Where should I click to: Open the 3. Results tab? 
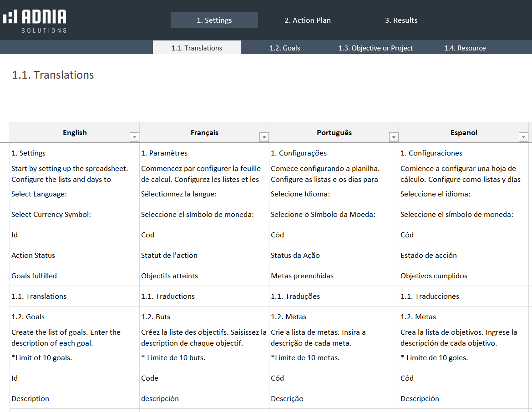pos(401,20)
